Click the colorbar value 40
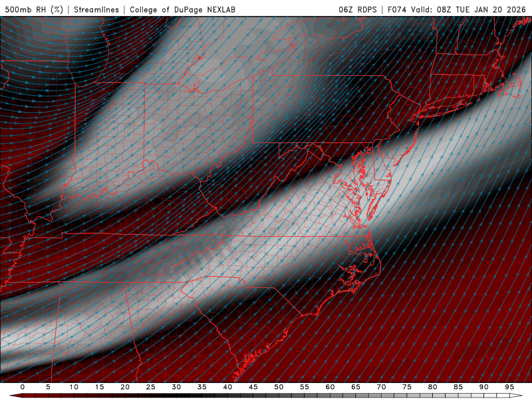 pyautogui.click(x=227, y=387)
